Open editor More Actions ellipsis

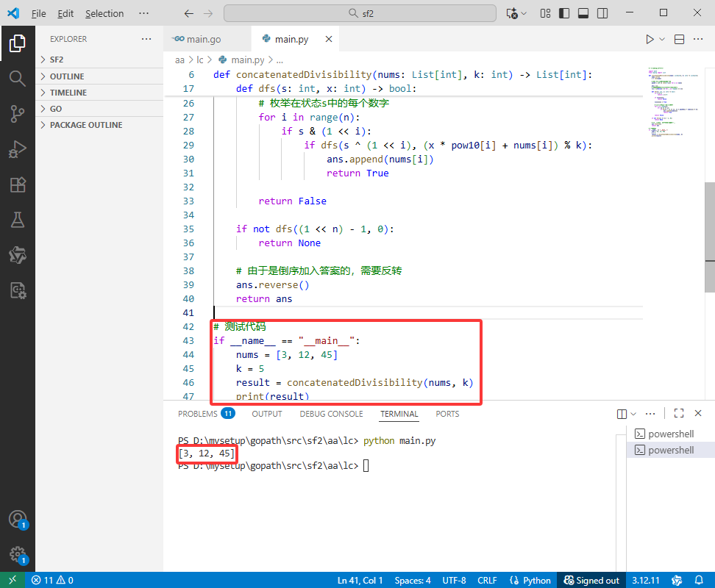coord(698,39)
